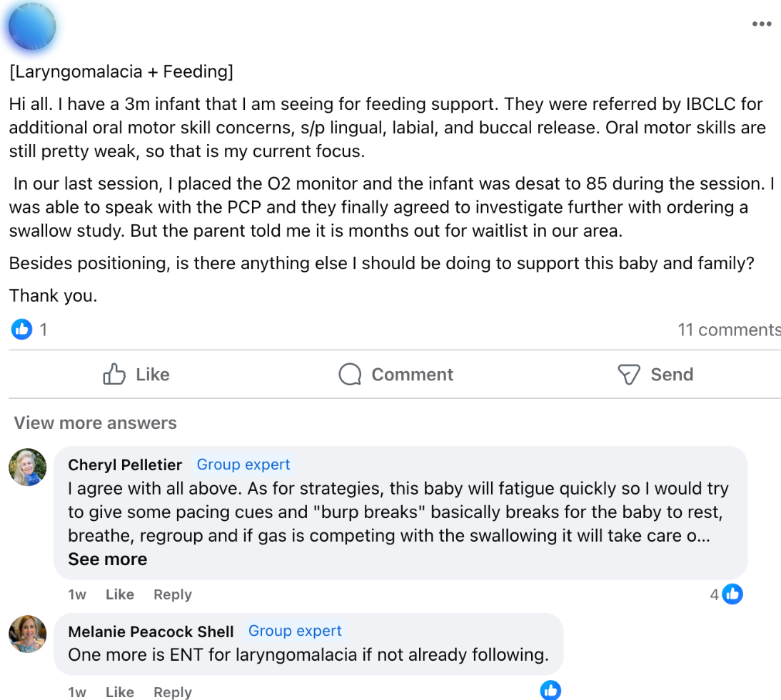Click the Send icon button

pyautogui.click(x=628, y=375)
